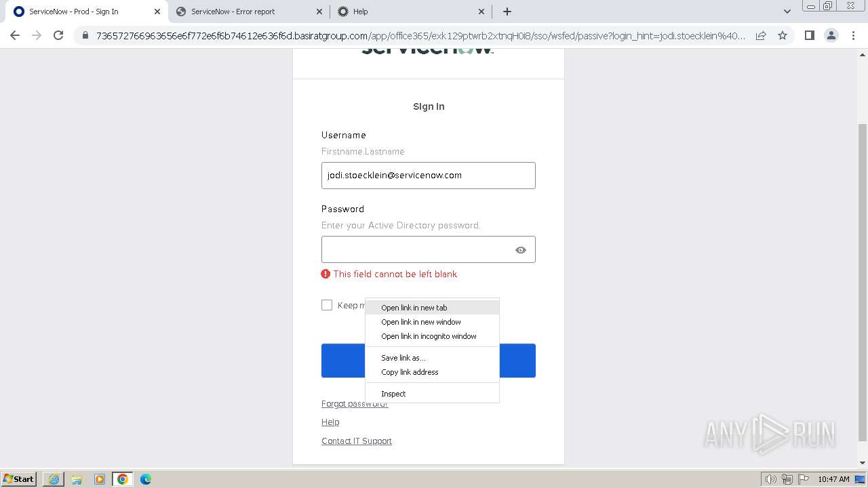Choose Open link in incognito window
The height and width of the screenshot is (488, 868).
(x=432, y=336)
